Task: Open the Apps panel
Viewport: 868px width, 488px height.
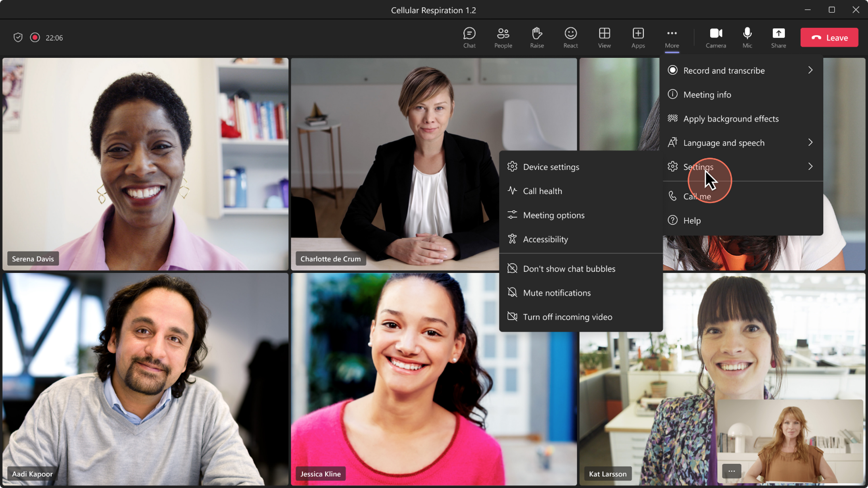Action: pyautogui.click(x=638, y=37)
